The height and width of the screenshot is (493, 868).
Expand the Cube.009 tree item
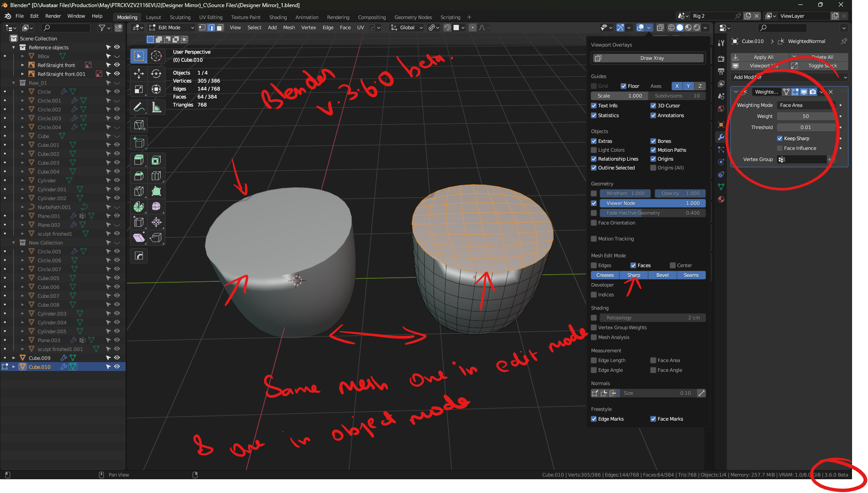(x=14, y=358)
